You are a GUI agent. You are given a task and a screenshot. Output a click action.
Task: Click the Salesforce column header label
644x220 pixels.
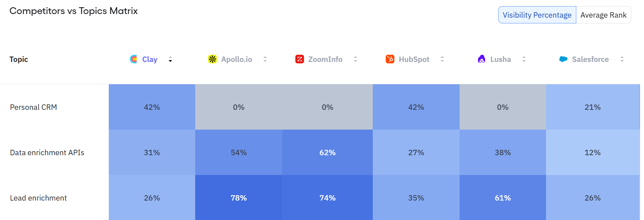590,59
